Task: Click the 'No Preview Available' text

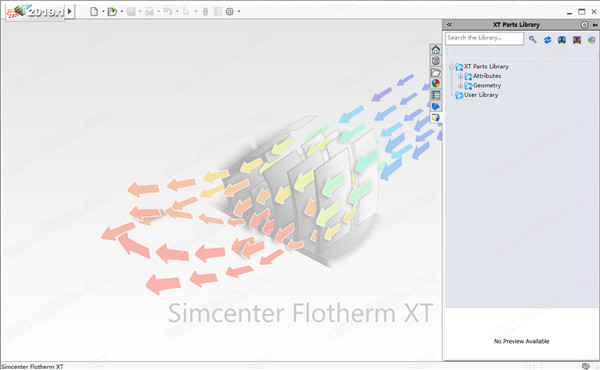Action: pos(521,341)
